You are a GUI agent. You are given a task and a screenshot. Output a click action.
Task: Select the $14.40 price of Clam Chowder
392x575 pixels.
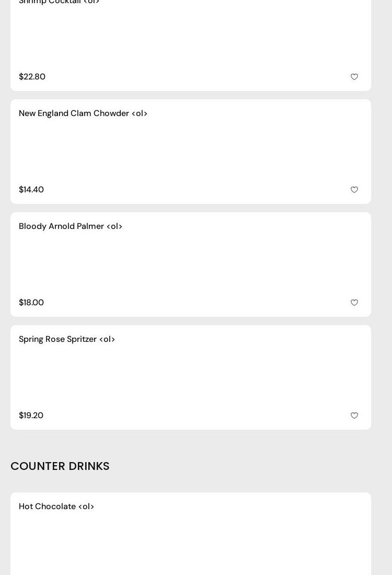point(31,190)
